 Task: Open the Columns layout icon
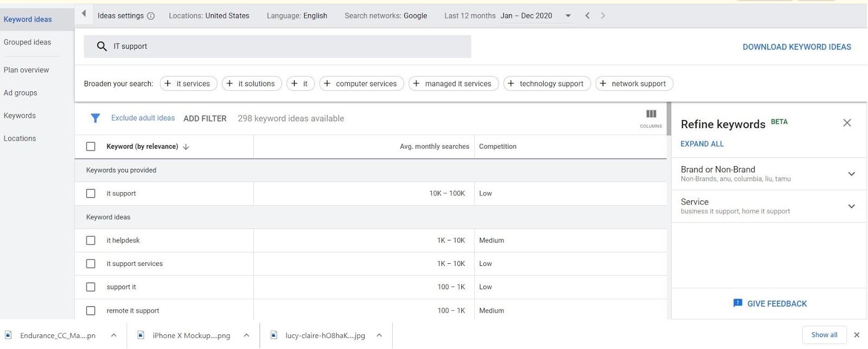click(x=651, y=115)
